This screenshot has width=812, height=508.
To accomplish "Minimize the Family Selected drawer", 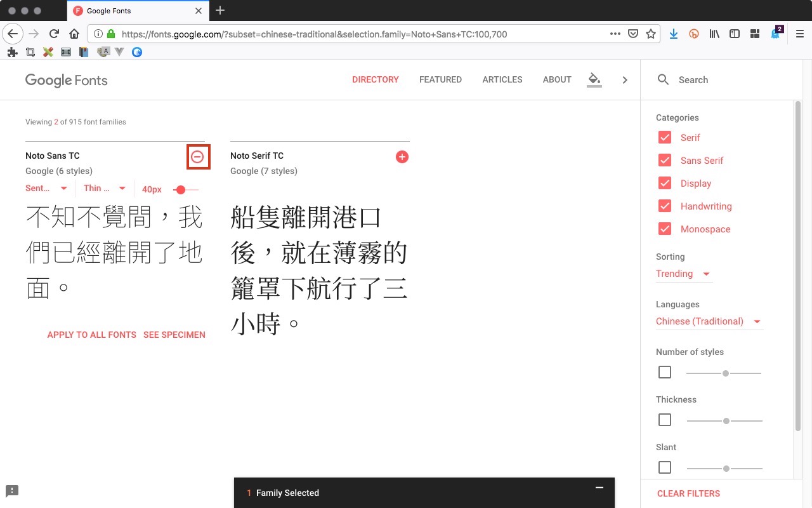I will [599, 488].
